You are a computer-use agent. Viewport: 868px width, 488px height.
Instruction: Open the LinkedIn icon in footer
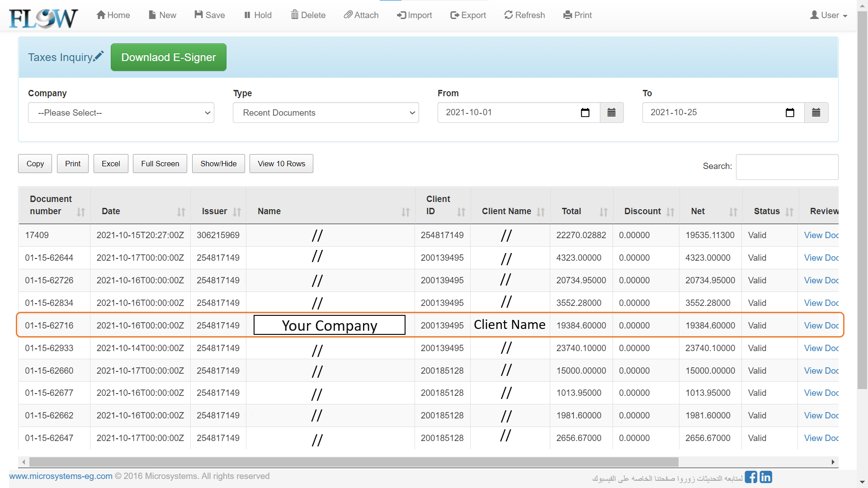[x=766, y=477]
